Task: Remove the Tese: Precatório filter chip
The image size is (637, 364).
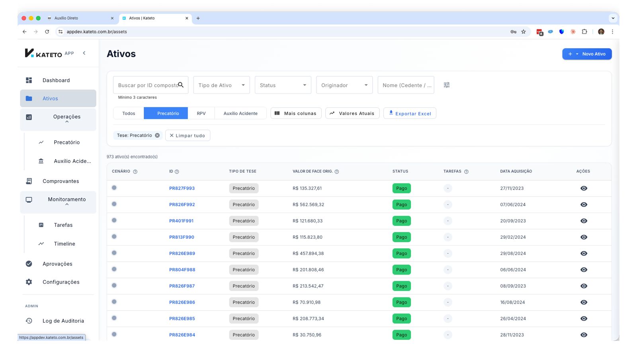Action: pyautogui.click(x=157, y=135)
